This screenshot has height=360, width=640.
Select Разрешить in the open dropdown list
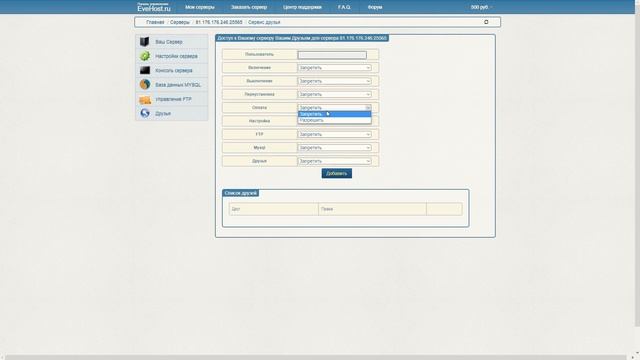pyautogui.click(x=334, y=120)
